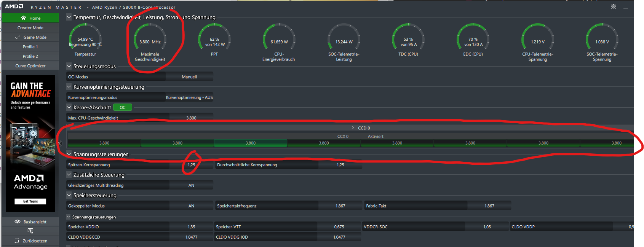Select the brighter highlighted 3.800 core bar
The width and height of the screenshot is (644, 247).
[x=251, y=143]
